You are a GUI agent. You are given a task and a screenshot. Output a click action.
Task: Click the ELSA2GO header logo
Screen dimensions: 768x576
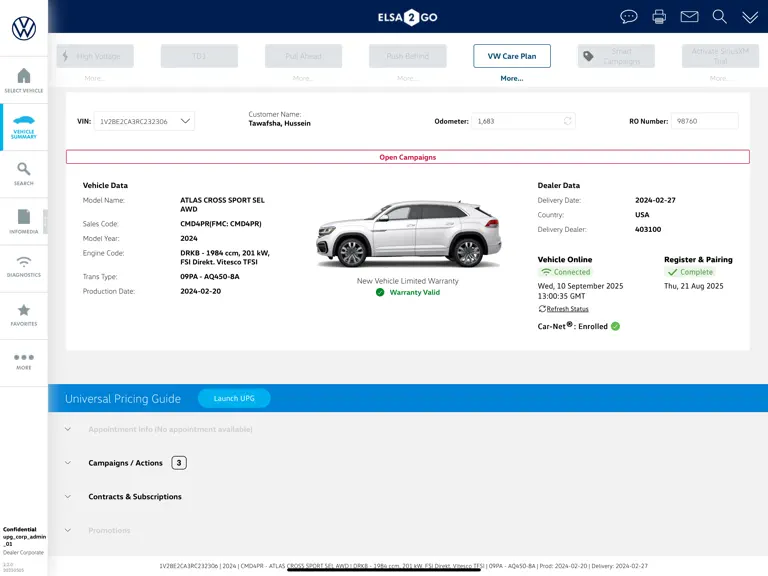[408, 17]
